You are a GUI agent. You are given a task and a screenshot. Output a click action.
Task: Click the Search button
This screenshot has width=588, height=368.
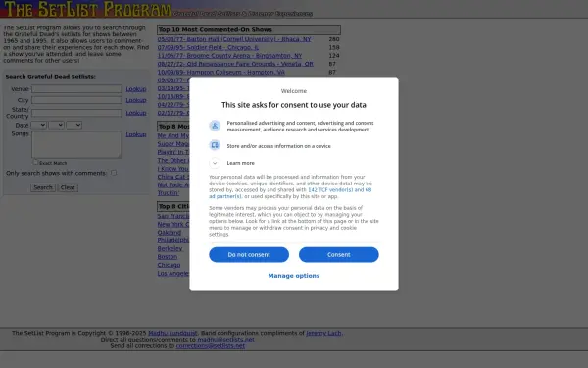43,187
